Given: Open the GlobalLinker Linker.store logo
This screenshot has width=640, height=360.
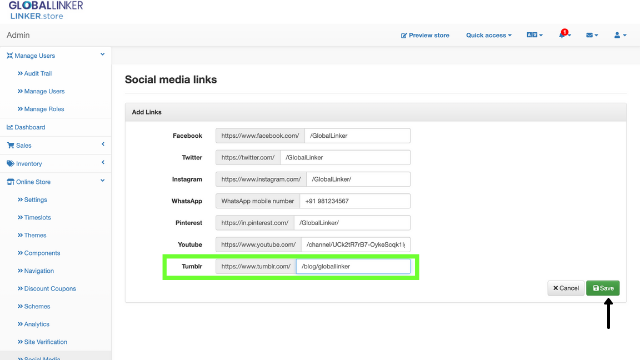Looking at the screenshot, I should click(x=46, y=10).
